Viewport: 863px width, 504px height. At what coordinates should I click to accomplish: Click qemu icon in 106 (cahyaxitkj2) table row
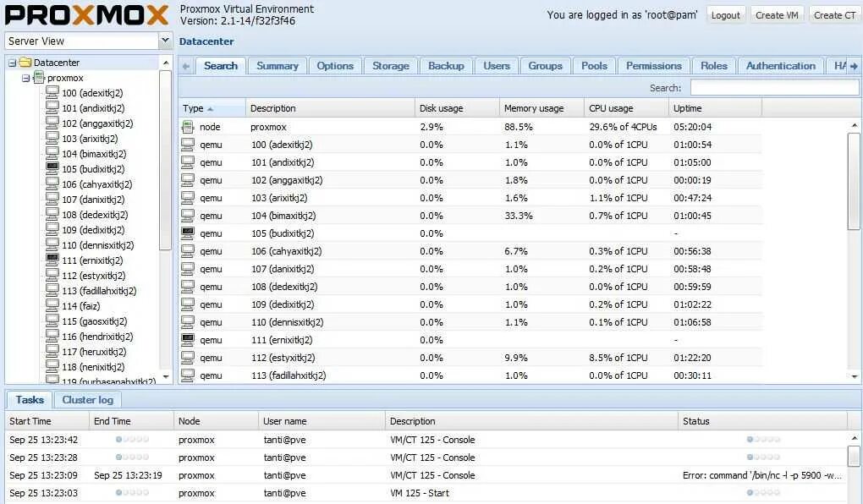coord(188,251)
